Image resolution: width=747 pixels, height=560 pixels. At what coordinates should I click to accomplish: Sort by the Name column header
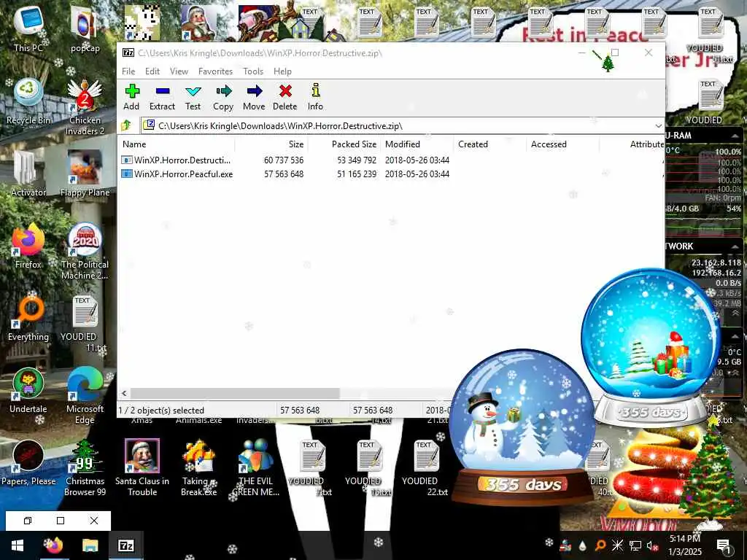click(177, 144)
